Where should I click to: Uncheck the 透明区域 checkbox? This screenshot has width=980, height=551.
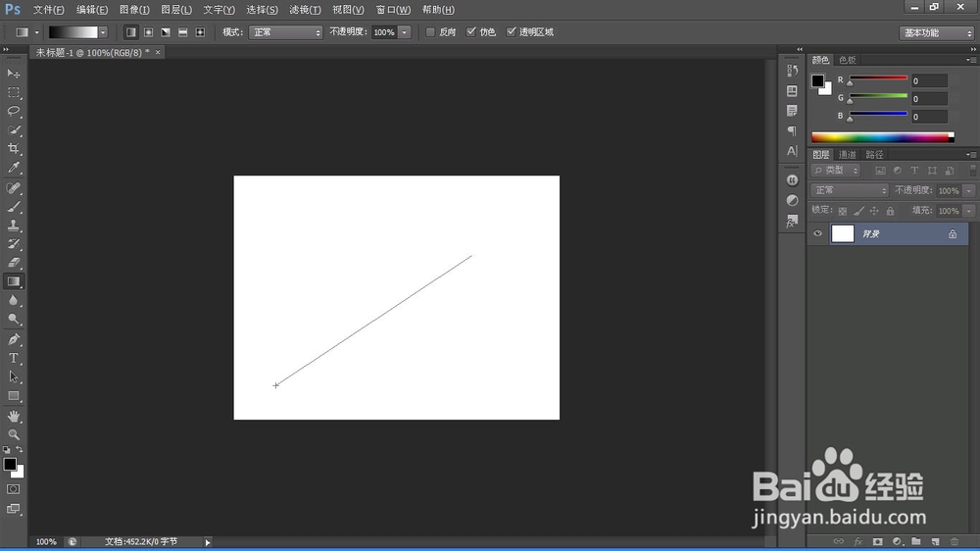(512, 32)
